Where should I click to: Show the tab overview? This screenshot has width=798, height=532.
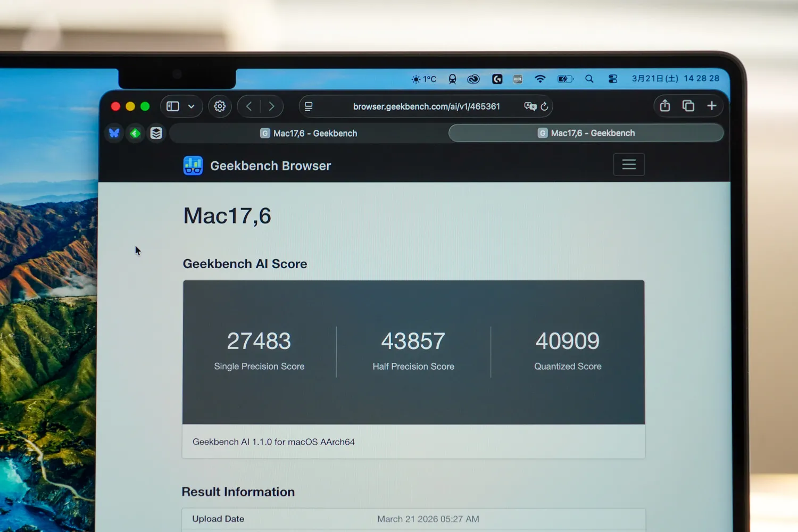click(688, 106)
